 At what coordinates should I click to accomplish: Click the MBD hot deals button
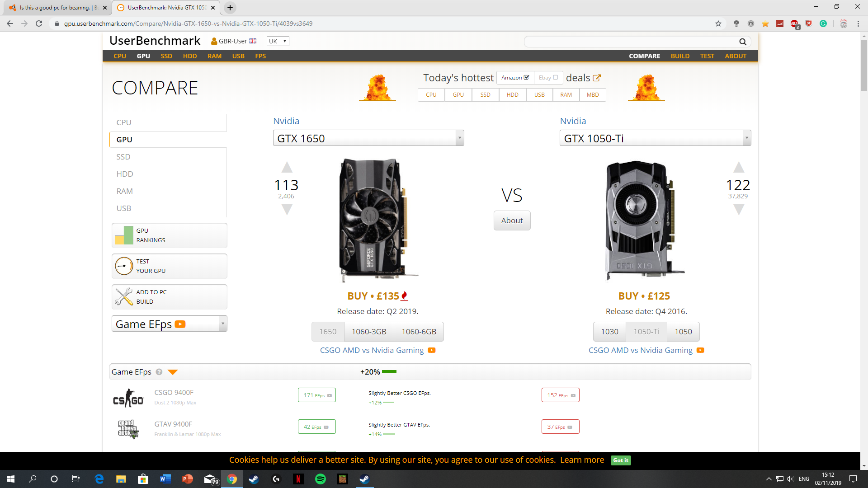click(x=592, y=95)
